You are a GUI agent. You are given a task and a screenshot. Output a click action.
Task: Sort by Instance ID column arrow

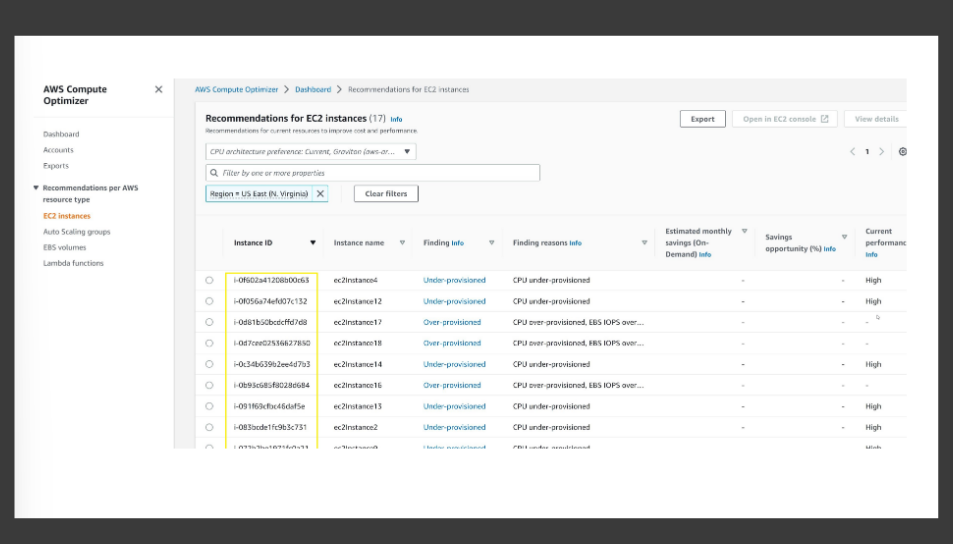313,243
